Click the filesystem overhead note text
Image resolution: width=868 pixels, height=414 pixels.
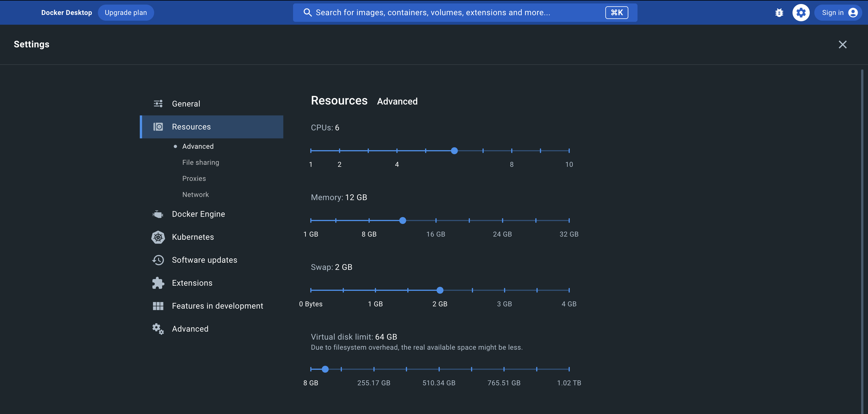pyautogui.click(x=416, y=348)
